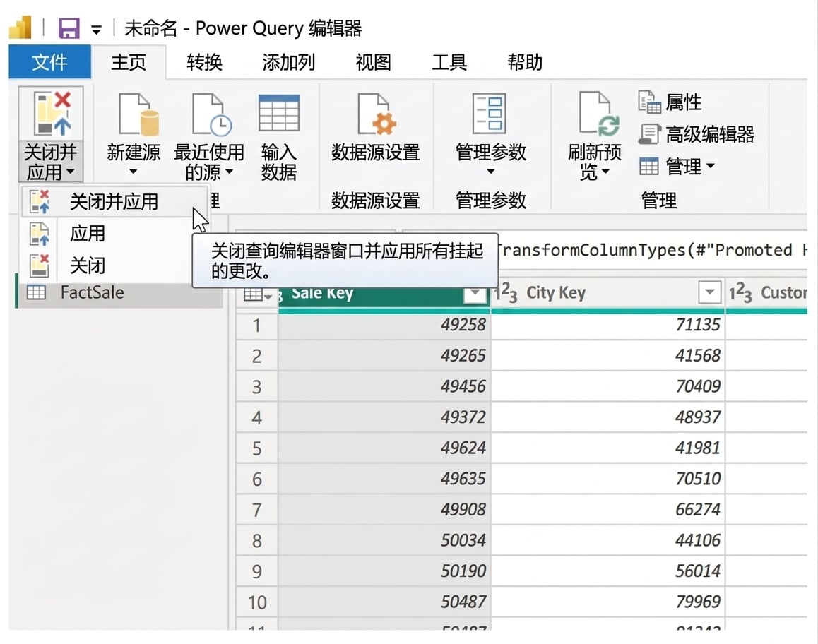The height and width of the screenshot is (644, 818).
Task: Click the cell with value 49456
Action: pos(384,386)
